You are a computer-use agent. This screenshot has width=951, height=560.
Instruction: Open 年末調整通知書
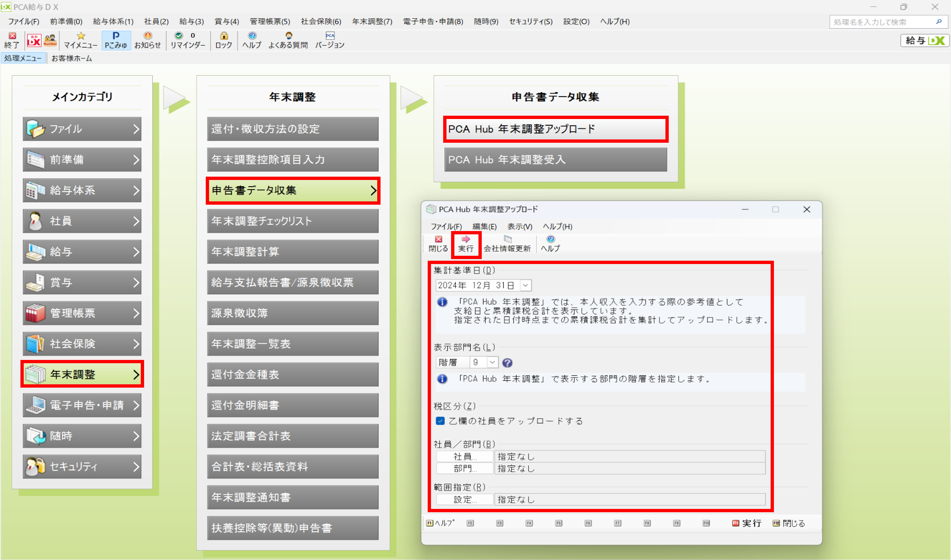pyautogui.click(x=292, y=497)
